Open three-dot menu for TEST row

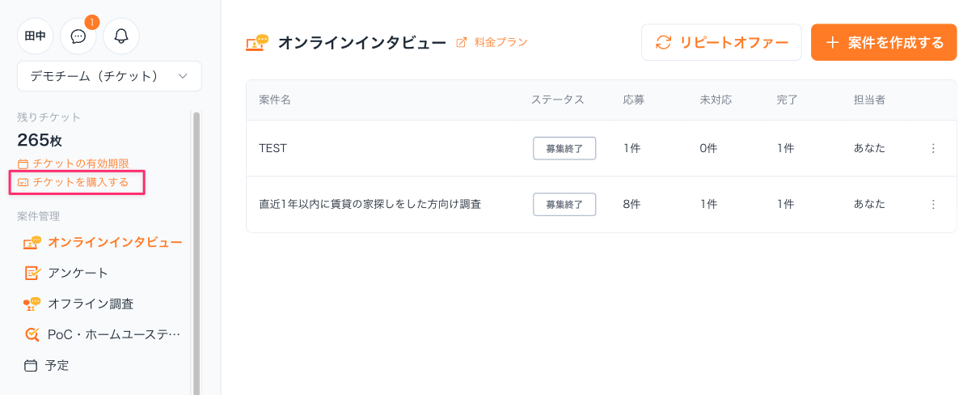933,148
